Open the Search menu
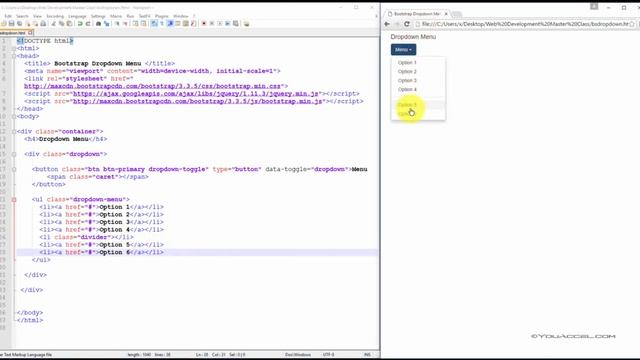 pyautogui.click(x=22, y=16)
